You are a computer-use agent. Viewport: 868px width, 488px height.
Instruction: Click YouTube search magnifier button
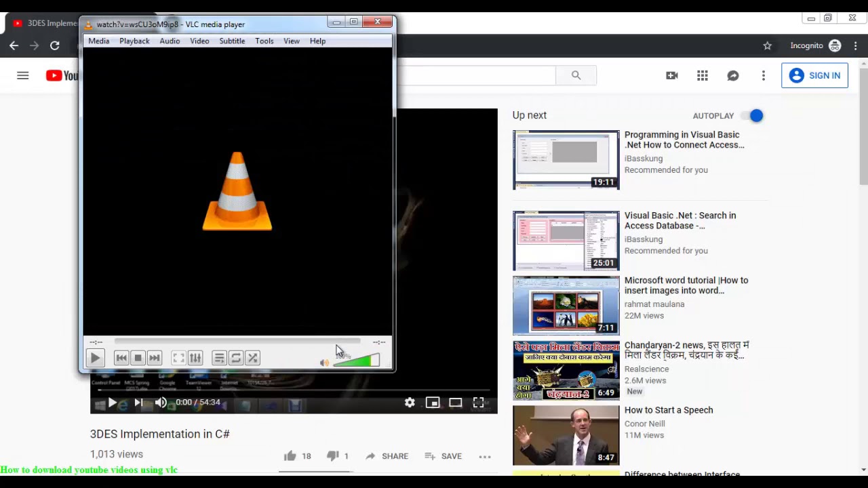[576, 75]
